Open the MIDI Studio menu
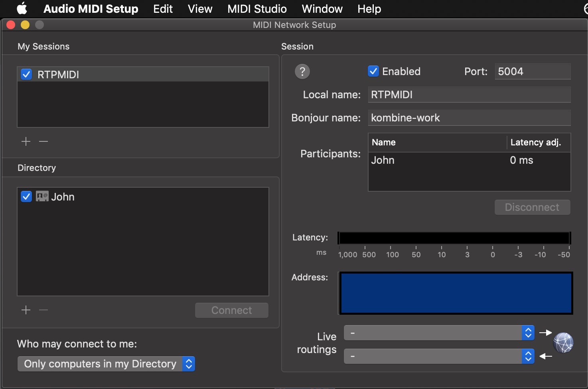 click(257, 9)
